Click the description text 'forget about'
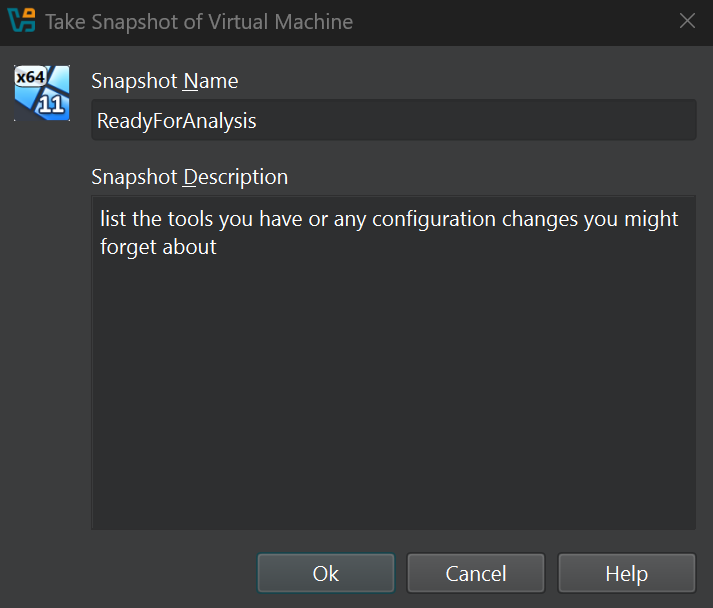713x608 pixels. [x=158, y=247]
